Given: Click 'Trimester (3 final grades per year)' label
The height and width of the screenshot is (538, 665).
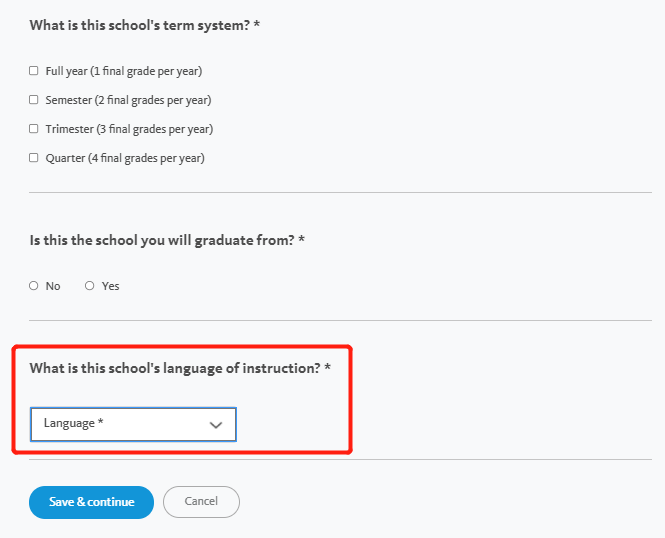Looking at the screenshot, I should coord(129,129).
